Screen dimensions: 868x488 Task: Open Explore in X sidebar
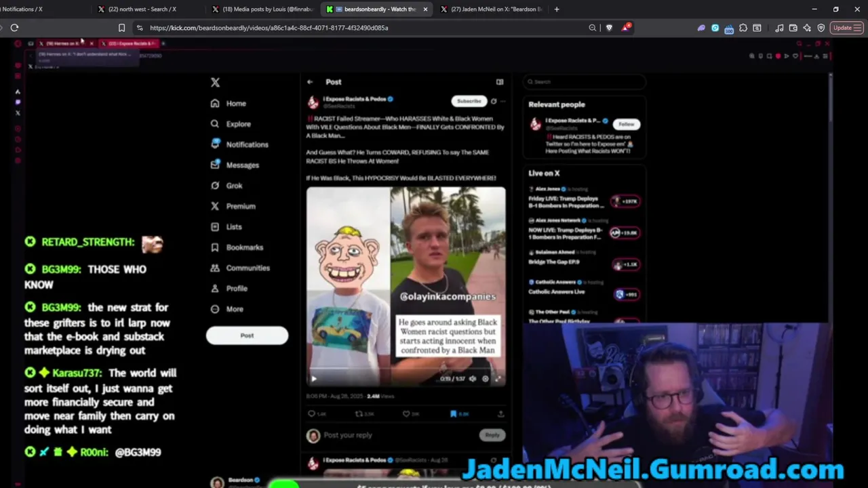(231, 124)
